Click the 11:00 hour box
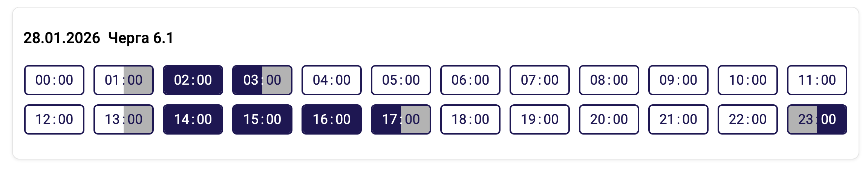Viewport: 868px width, 175px height. coord(817,80)
